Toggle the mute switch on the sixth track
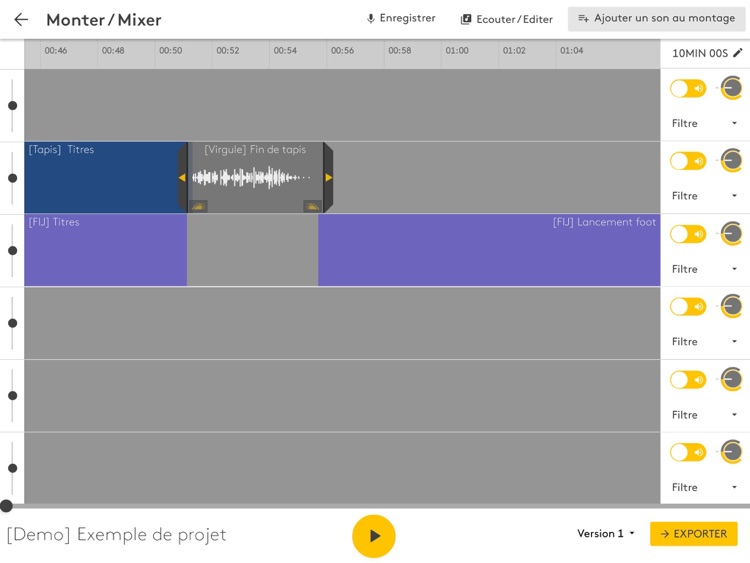 (688, 452)
